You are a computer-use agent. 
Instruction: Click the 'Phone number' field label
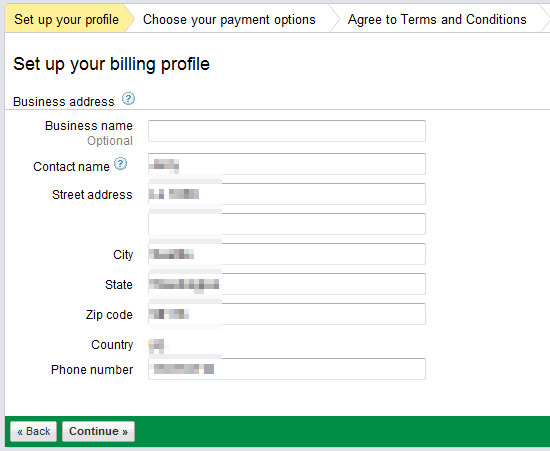point(92,370)
